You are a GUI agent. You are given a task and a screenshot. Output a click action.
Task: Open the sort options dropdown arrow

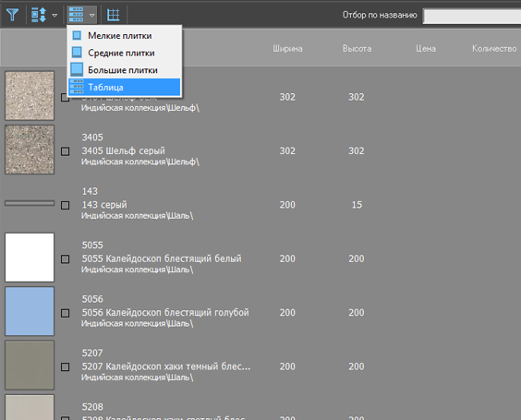pos(55,15)
